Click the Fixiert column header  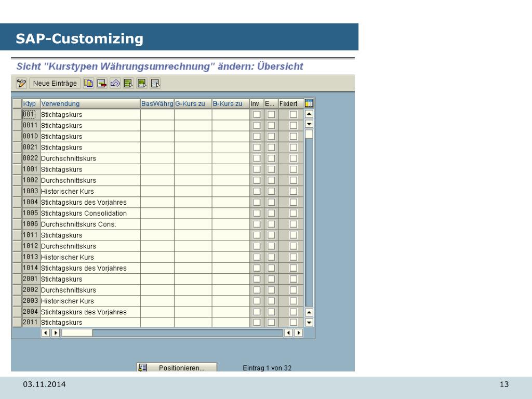[x=291, y=103]
